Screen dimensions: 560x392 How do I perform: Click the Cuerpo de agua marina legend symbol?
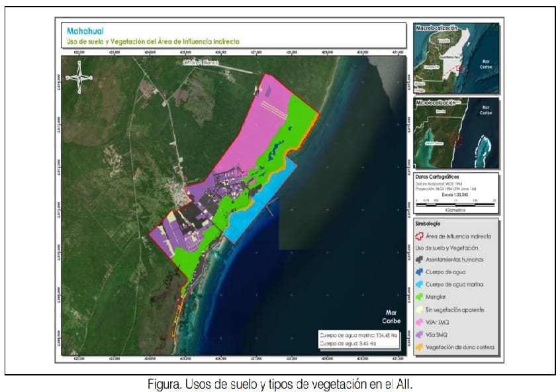(419, 284)
